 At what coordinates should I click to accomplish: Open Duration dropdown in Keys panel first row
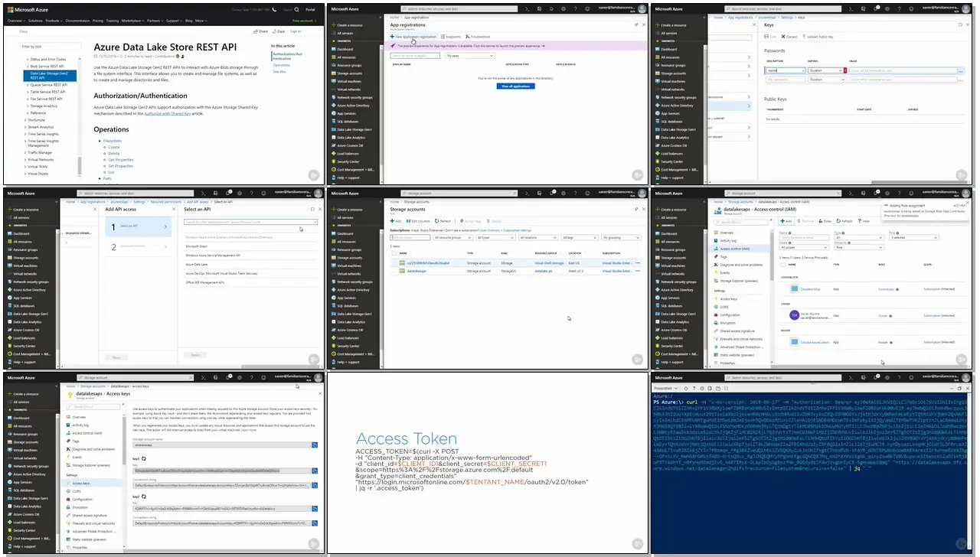[x=827, y=70]
